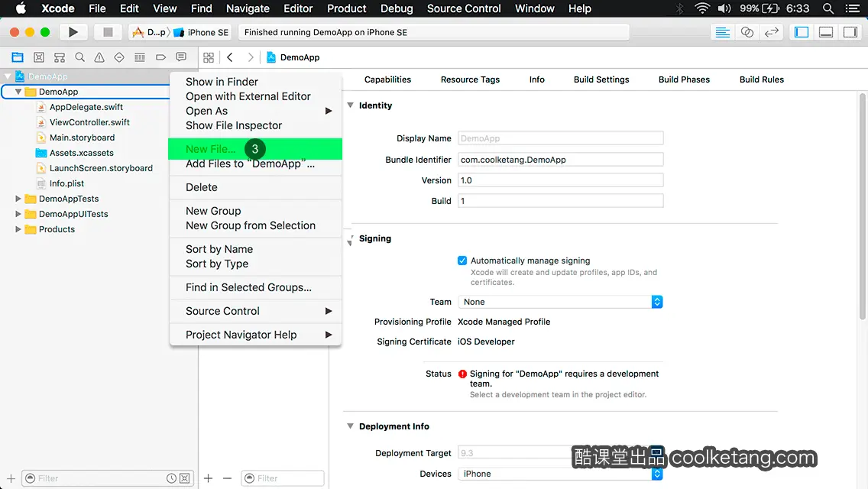The height and width of the screenshot is (489, 868).
Task: Run the DemoApp build with Play button
Action: pos(73,32)
